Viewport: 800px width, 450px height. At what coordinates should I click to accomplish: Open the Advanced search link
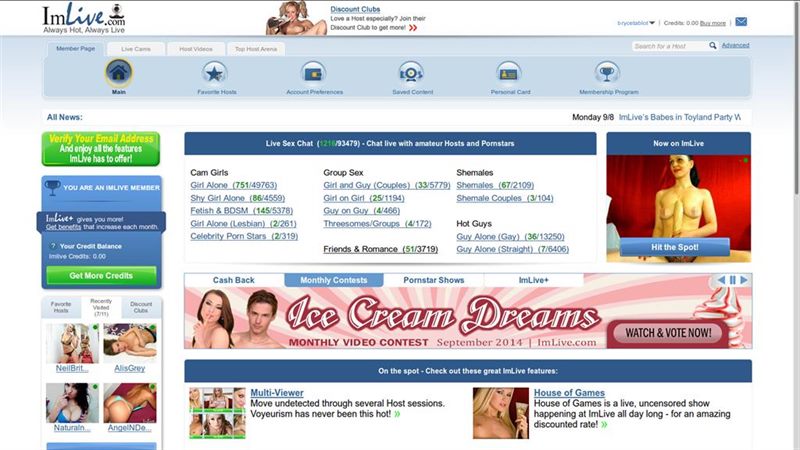(x=735, y=45)
